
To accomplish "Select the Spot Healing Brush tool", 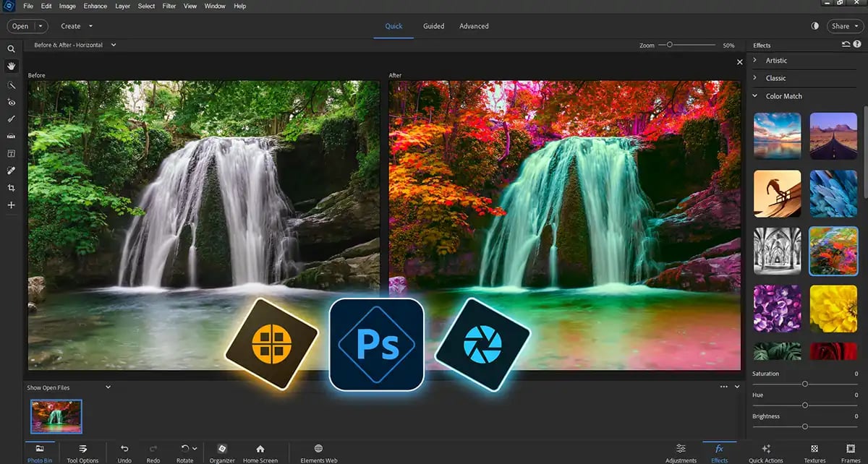I will click(11, 171).
